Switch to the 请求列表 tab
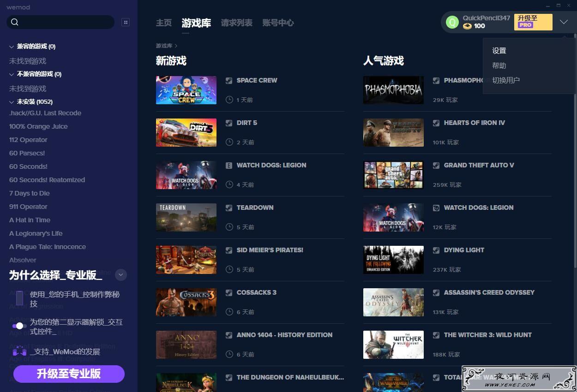 (237, 23)
